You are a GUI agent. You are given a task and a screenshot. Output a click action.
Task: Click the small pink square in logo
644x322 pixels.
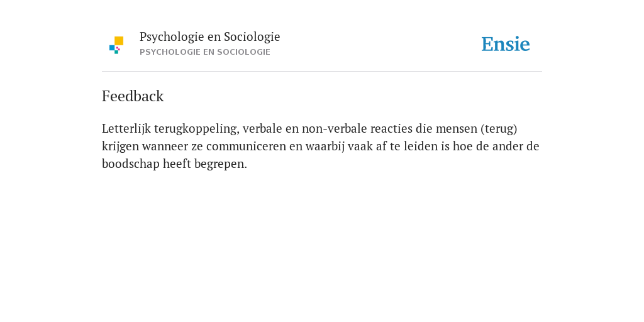118,48
